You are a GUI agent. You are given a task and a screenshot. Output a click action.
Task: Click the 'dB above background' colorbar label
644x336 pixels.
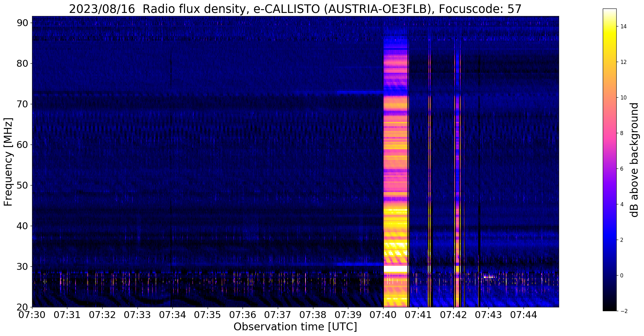pyautogui.click(x=635, y=160)
